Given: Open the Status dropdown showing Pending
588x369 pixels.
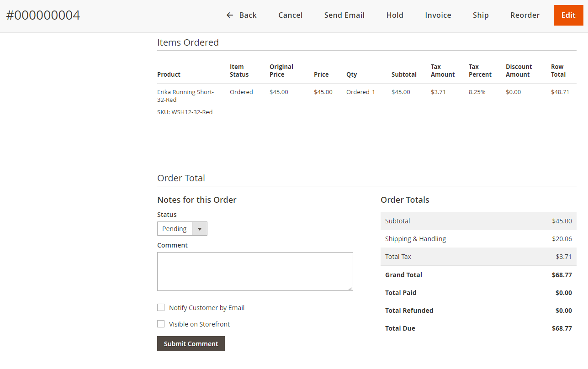Looking at the screenshot, I should 175,229.
